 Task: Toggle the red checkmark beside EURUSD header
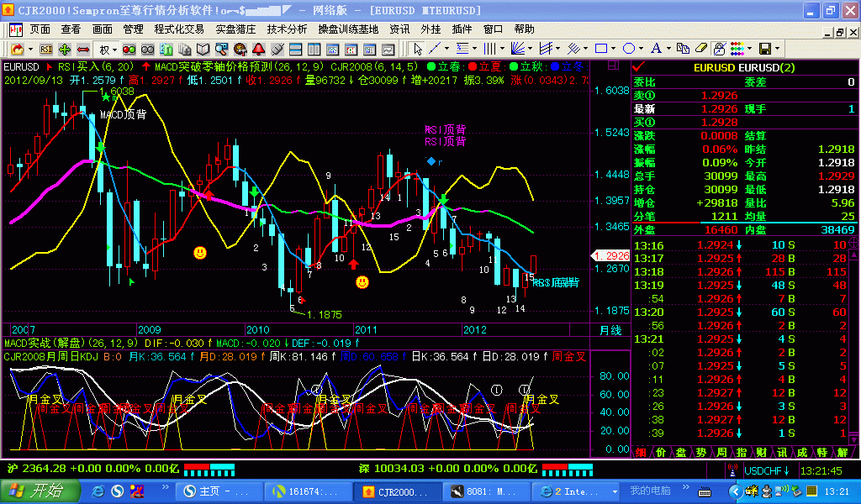click(639, 67)
